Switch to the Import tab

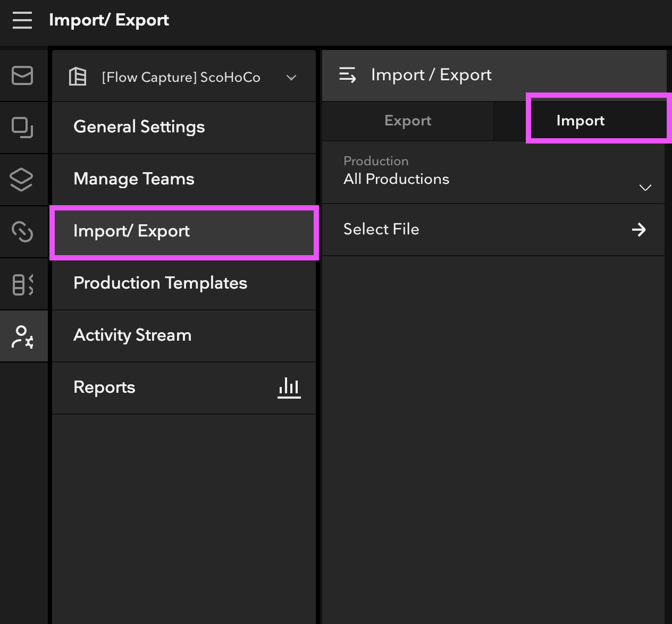580,120
